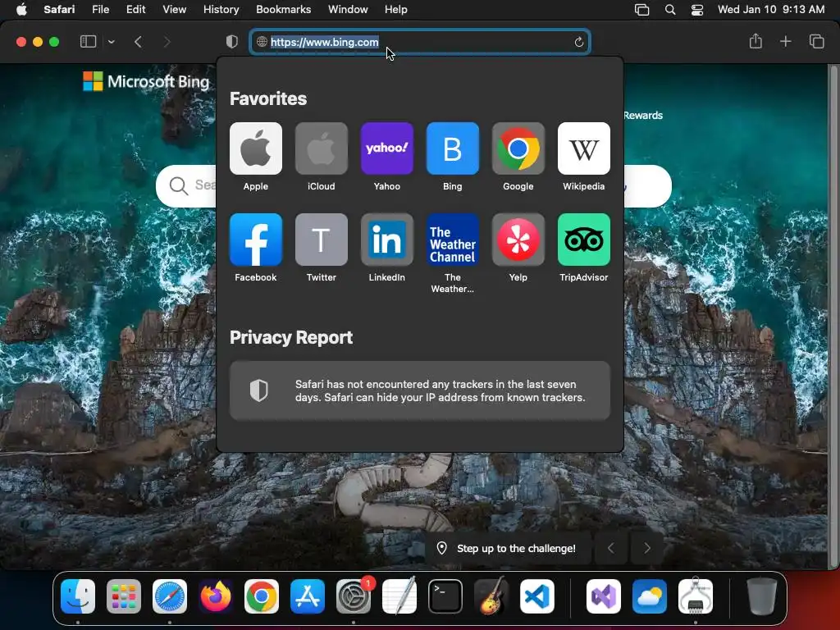
Task: Open the Twitter favorite tile
Action: pyautogui.click(x=321, y=240)
